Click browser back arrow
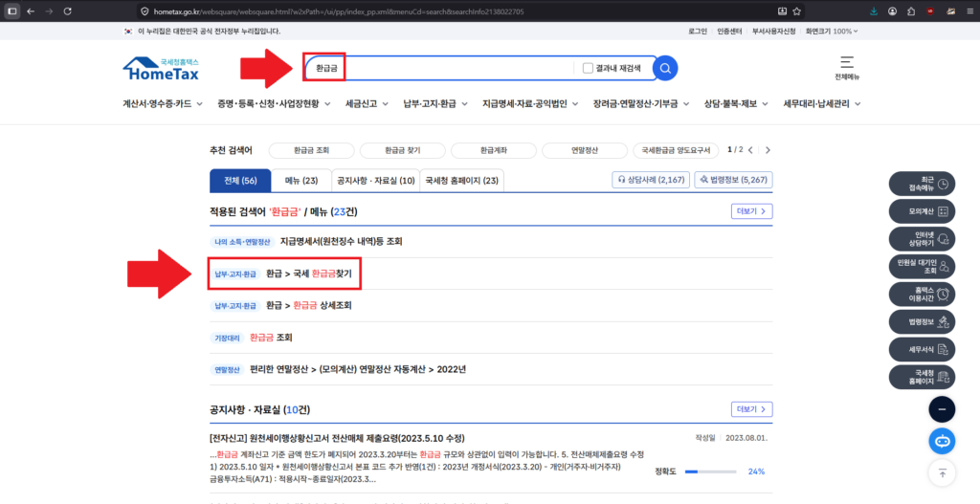The width and height of the screenshot is (980, 504). [31, 11]
